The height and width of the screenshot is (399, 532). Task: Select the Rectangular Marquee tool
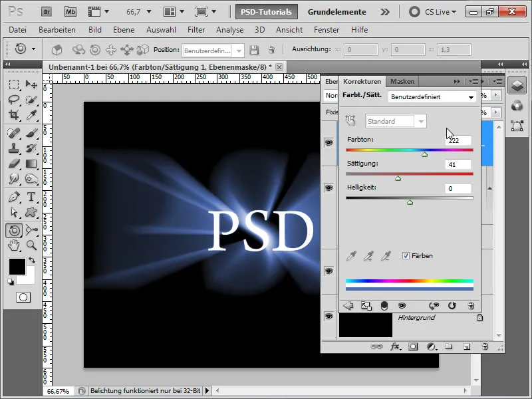click(x=14, y=84)
